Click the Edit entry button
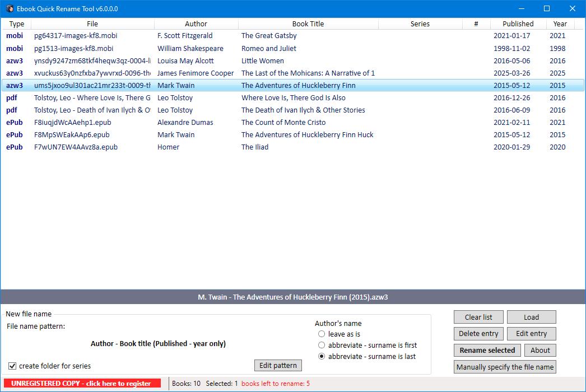 (x=531, y=333)
